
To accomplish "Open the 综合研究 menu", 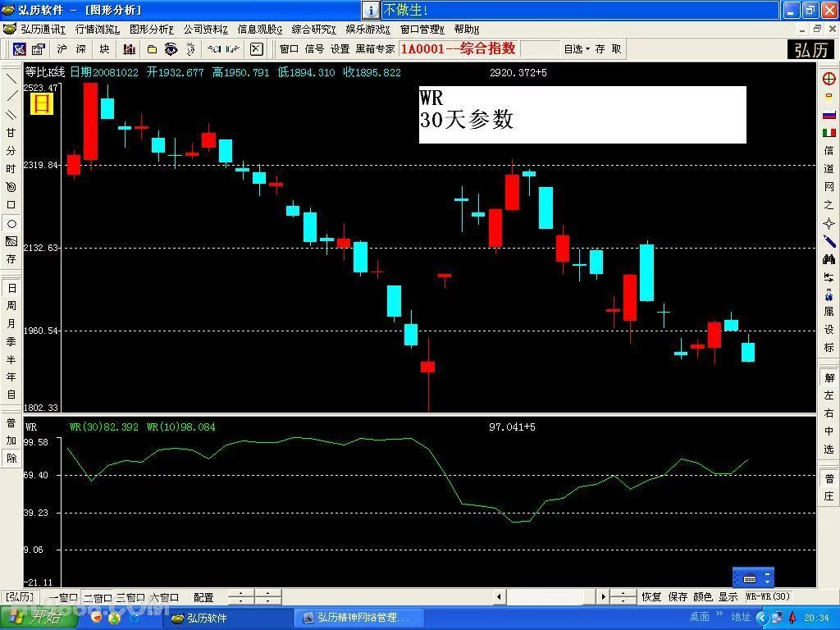I will [x=314, y=30].
